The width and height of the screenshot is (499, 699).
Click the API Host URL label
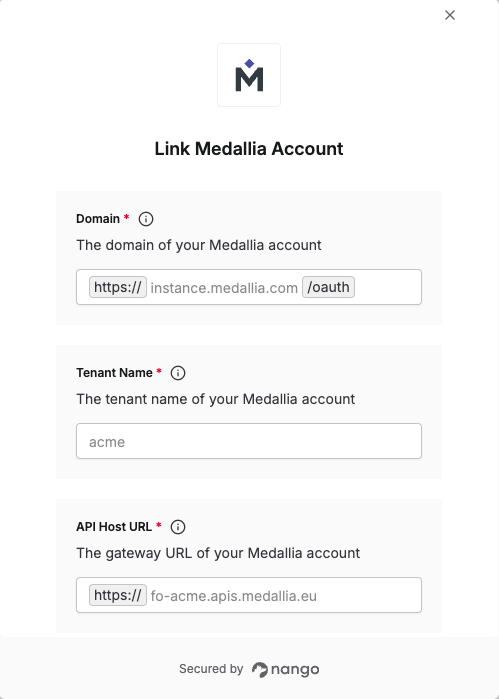(114, 527)
